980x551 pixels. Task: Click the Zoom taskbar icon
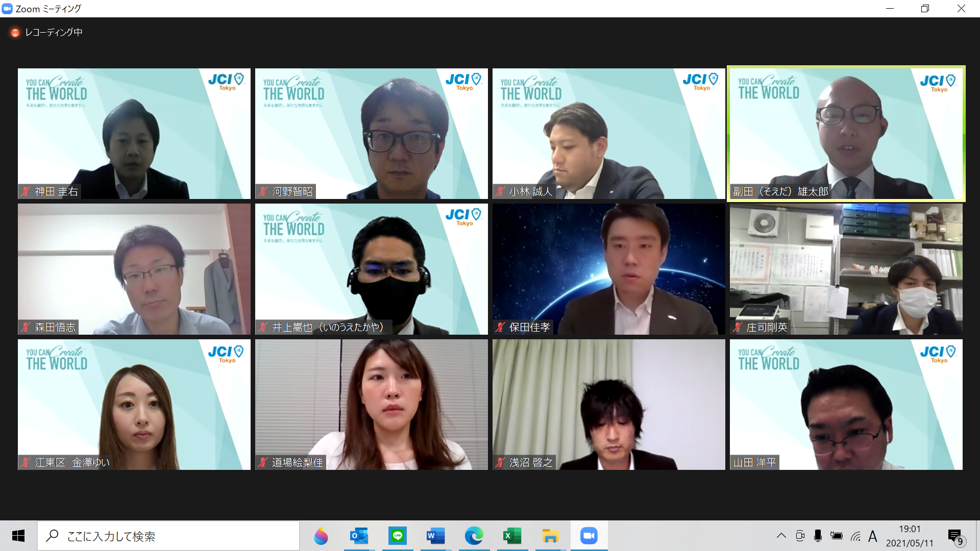(589, 536)
